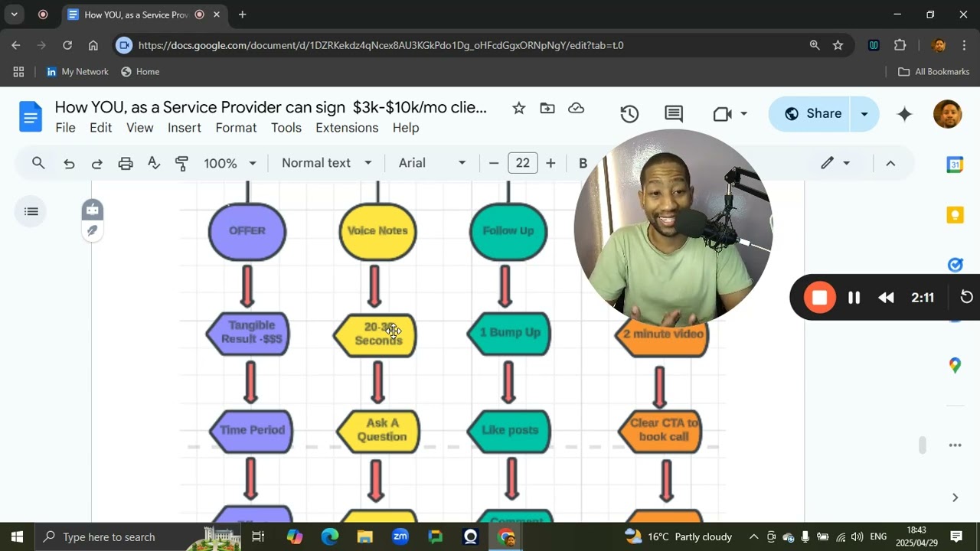Open the Normal text style dropdown
This screenshot has height=551, width=980.
[327, 163]
